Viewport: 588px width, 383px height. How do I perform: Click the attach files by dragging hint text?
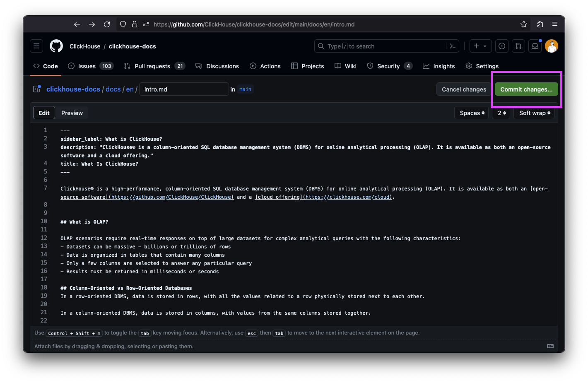pos(114,346)
